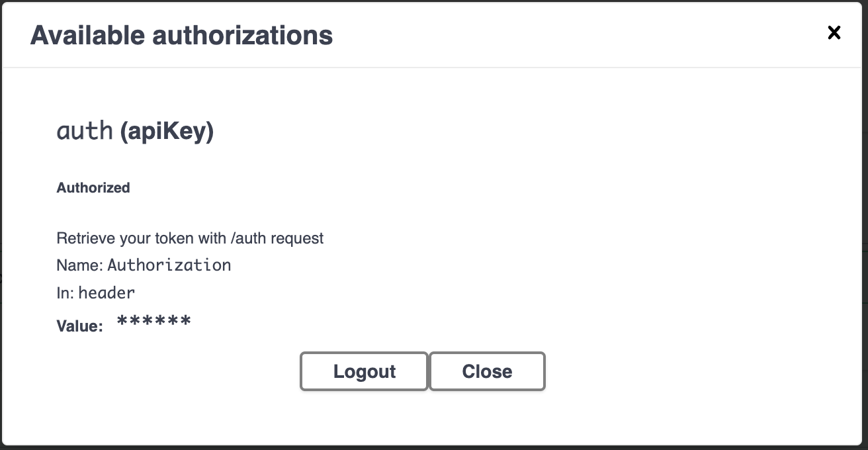Click the word Available in the title

point(88,35)
